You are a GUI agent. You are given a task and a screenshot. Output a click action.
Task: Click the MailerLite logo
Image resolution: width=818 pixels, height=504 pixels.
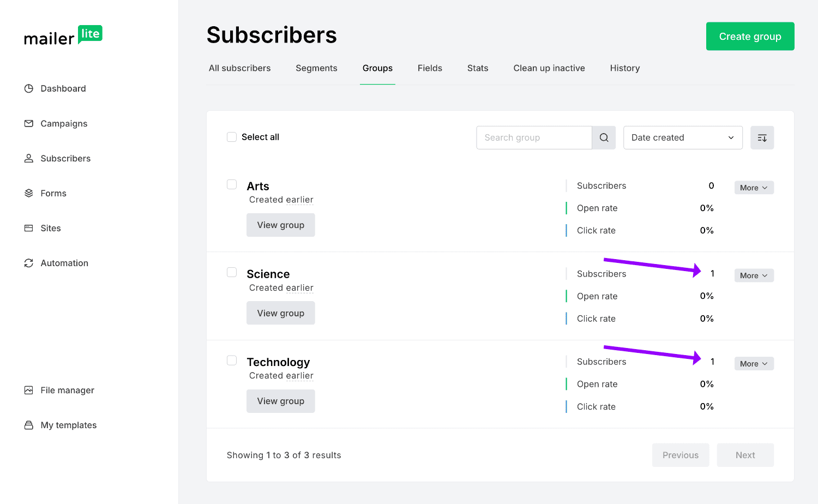tap(63, 35)
